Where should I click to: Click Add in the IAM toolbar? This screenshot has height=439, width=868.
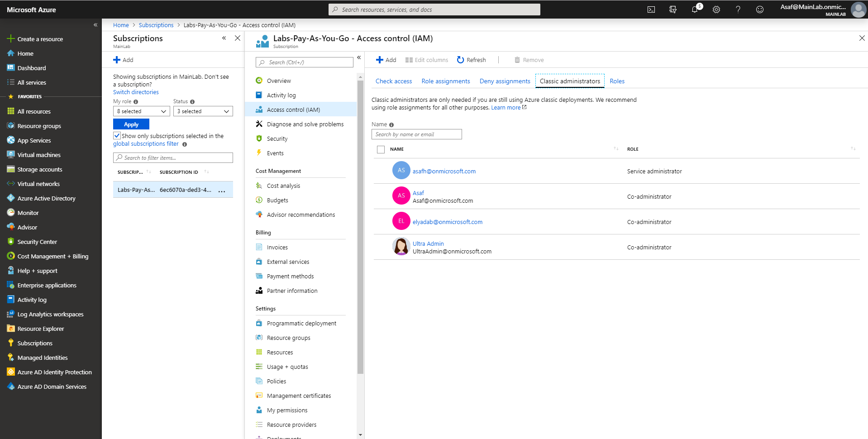click(x=386, y=60)
